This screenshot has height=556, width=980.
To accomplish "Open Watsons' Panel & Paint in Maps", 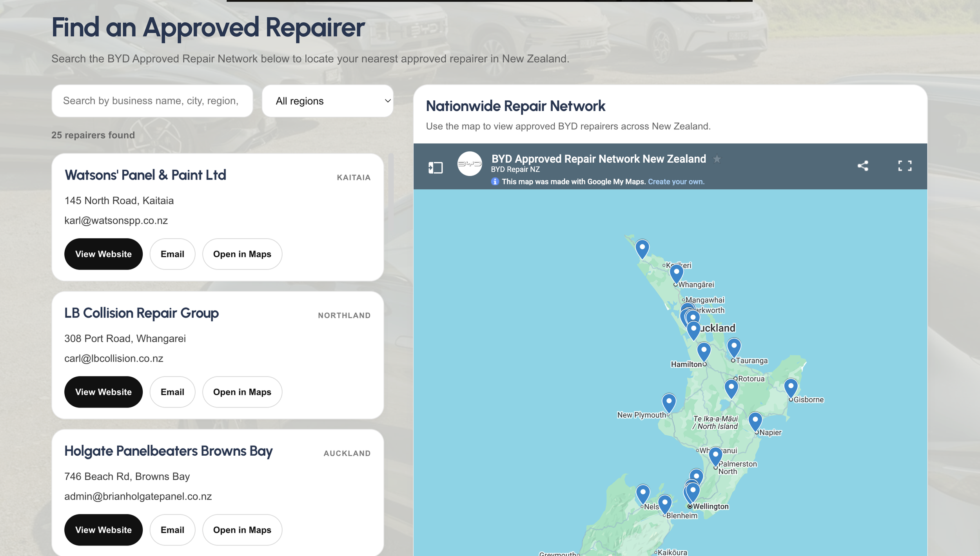I will click(242, 254).
